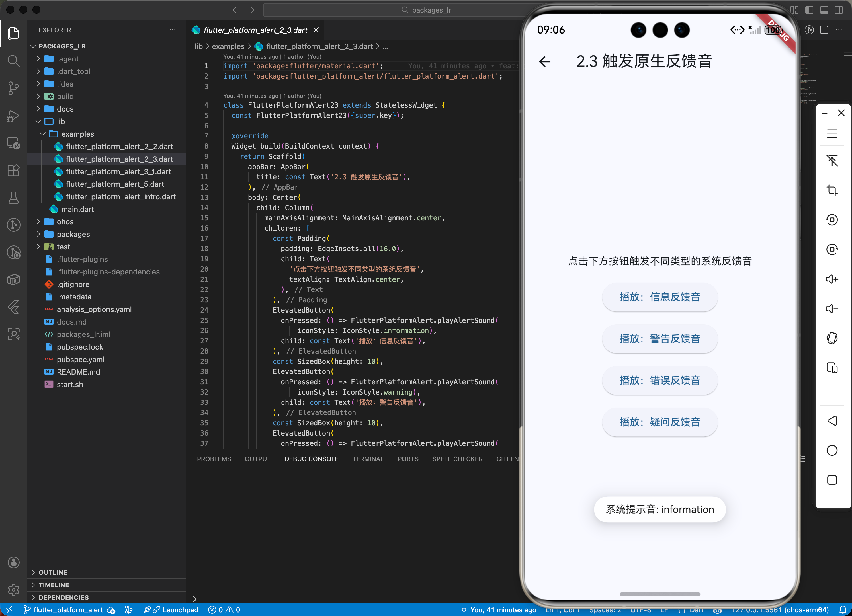
Task: Switch to the PROBLEMS tab
Action: click(x=214, y=459)
